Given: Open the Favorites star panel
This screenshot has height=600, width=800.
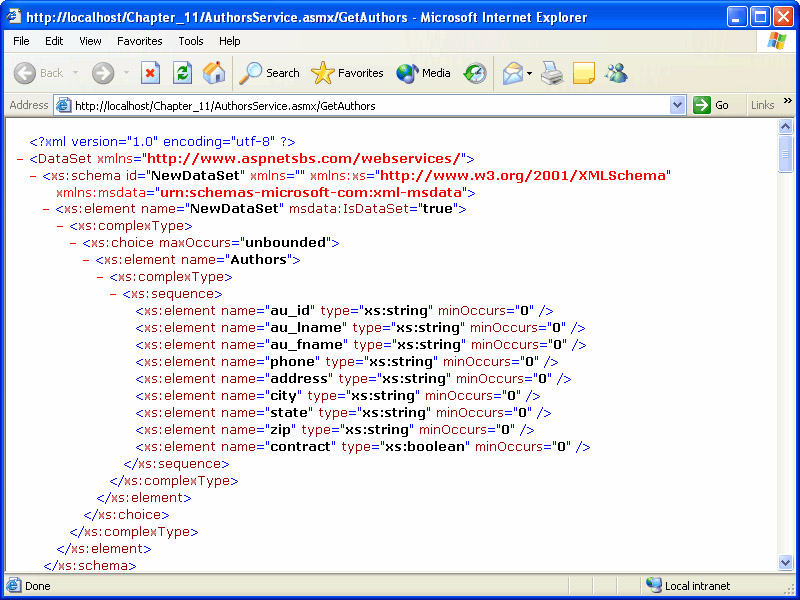Looking at the screenshot, I should [347, 73].
